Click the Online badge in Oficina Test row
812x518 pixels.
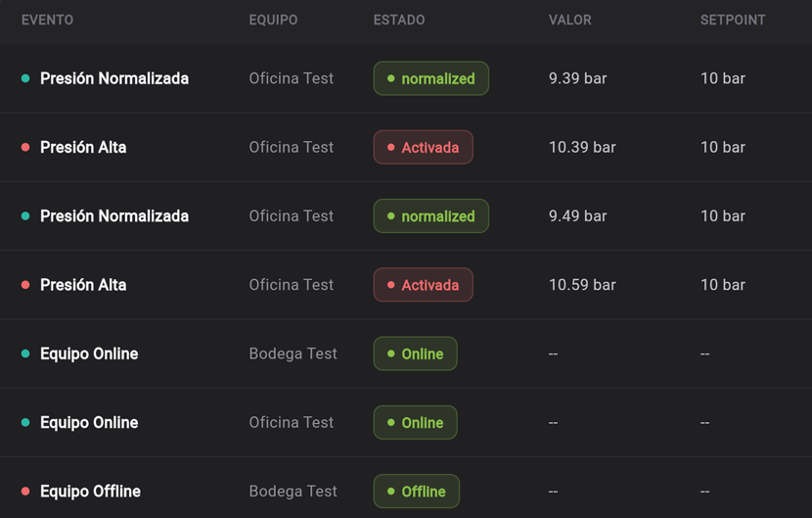pyautogui.click(x=416, y=422)
